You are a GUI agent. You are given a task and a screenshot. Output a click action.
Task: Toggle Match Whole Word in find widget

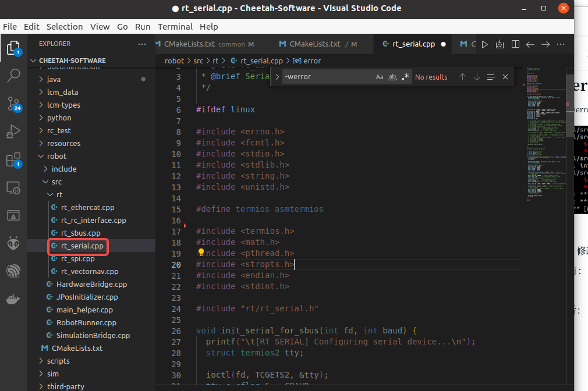(392, 77)
